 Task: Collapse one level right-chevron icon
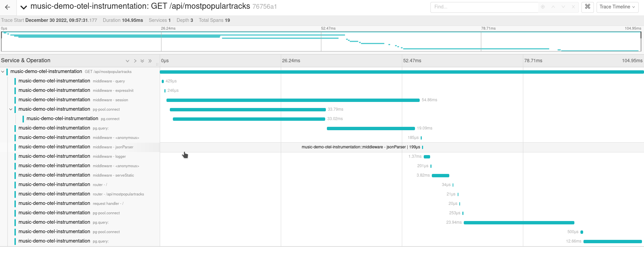tap(135, 61)
